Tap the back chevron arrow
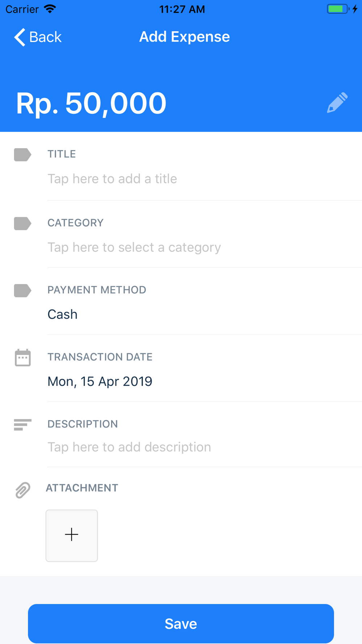 click(x=20, y=37)
